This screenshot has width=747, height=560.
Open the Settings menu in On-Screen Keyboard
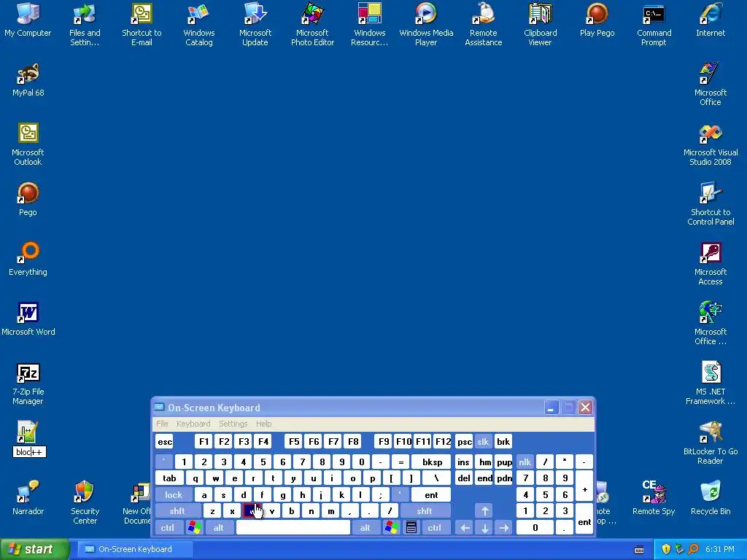[233, 424]
